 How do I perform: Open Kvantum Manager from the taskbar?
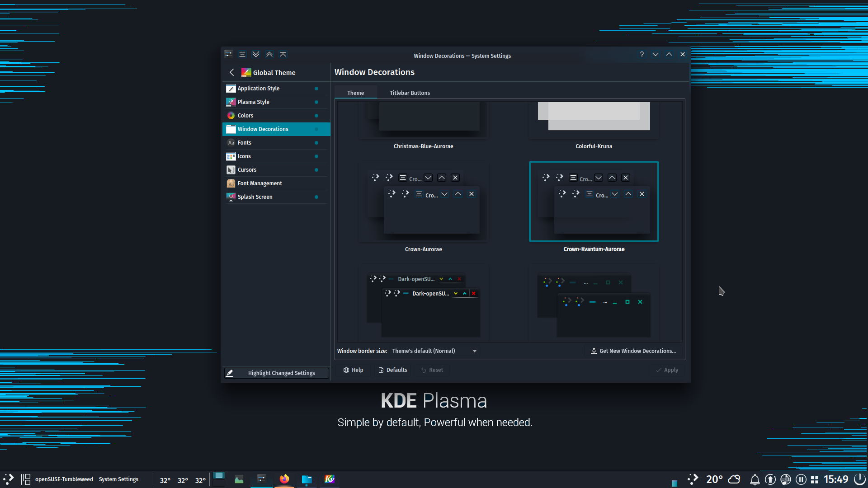pos(330,479)
